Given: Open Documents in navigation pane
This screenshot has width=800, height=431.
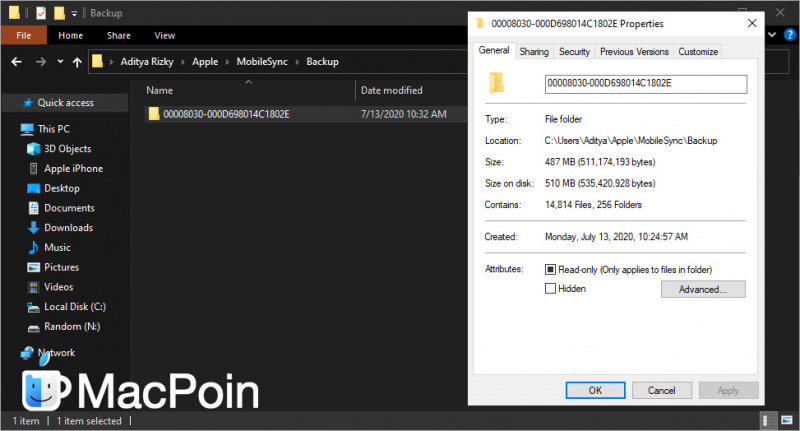Looking at the screenshot, I should [x=69, y=208].
